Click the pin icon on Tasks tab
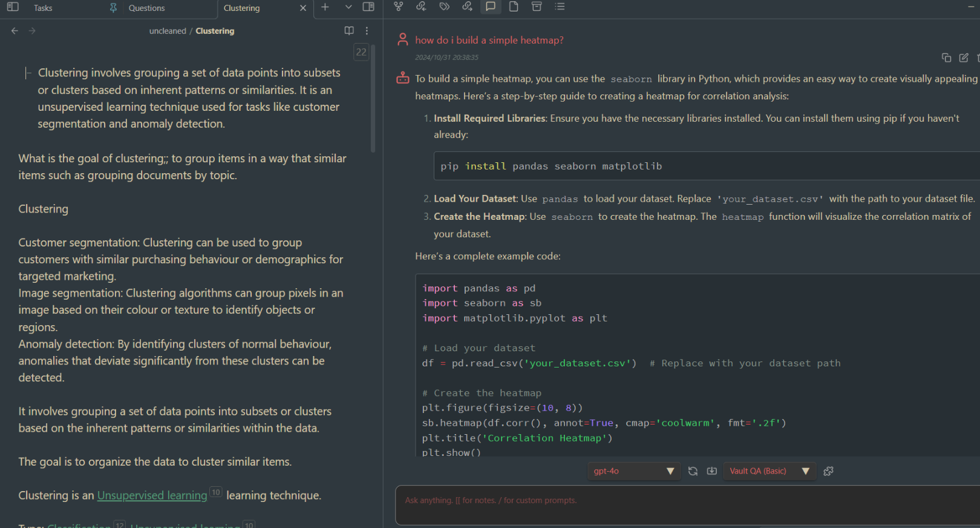The height and width of the screenshot is (528, 980). [x=113, y=8]
